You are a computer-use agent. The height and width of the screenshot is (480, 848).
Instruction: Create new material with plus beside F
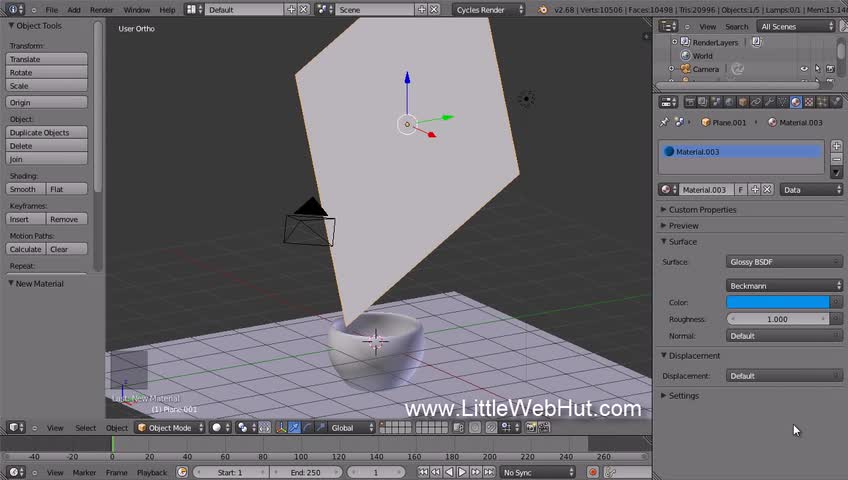(754, 190)
